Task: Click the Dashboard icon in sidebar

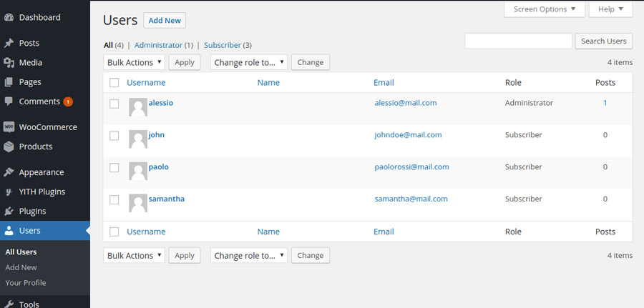Action: tap(9, 17)
